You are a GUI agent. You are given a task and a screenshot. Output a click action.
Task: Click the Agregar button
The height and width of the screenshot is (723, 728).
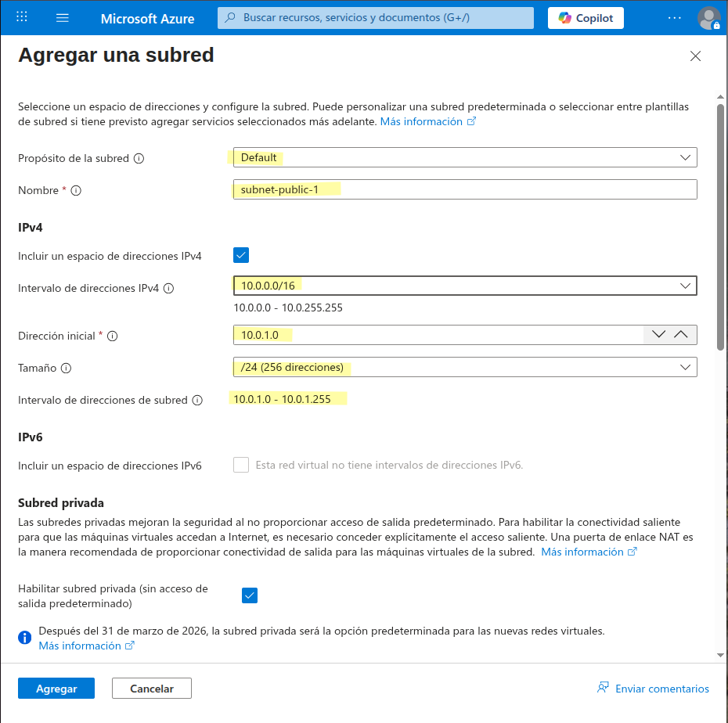tap(56, 689)
